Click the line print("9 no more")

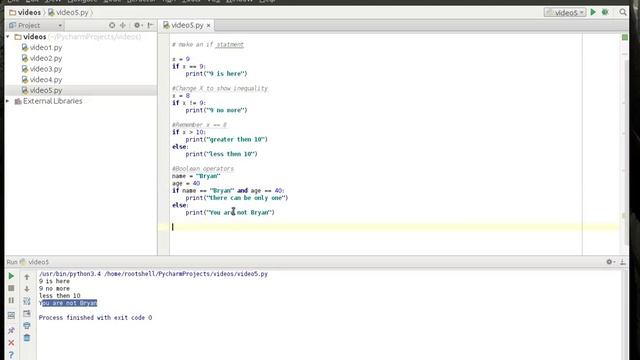(x=216, y=110)
